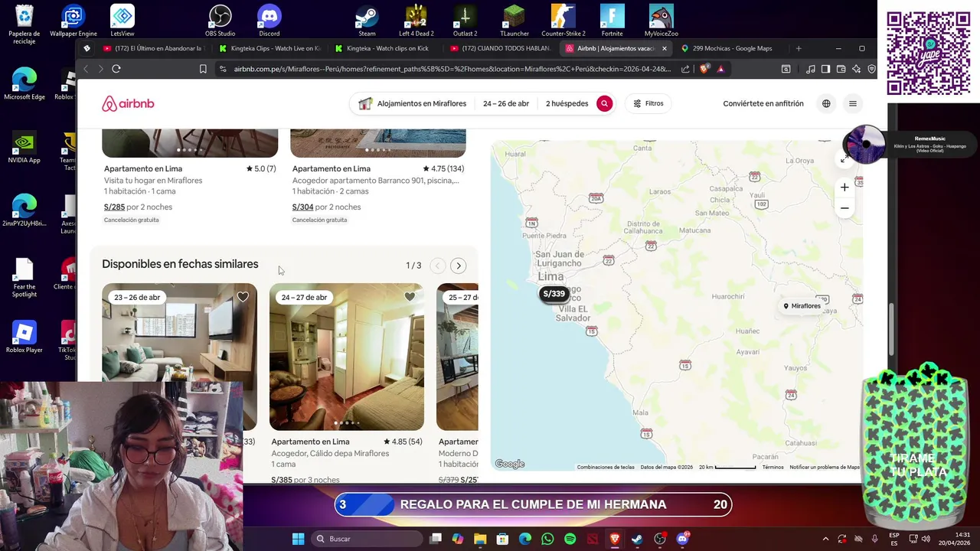Open the Filtros filter panel

point(648,103)
